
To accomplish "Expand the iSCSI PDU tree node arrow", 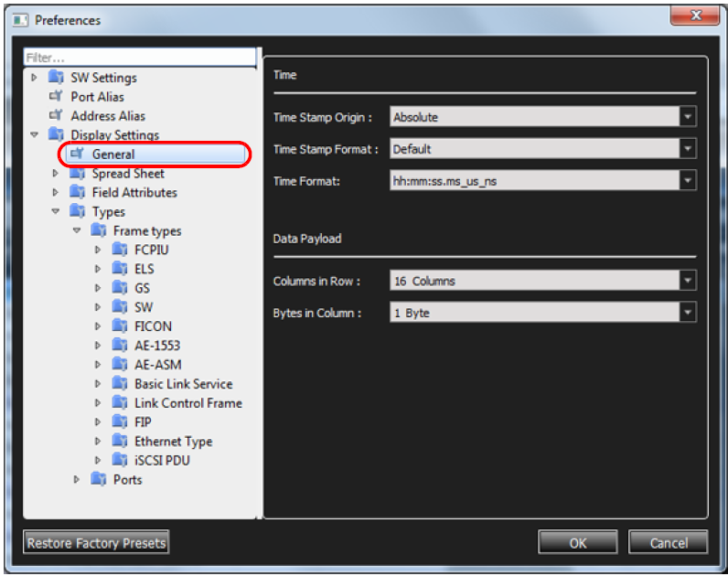I will coord(98,460).
